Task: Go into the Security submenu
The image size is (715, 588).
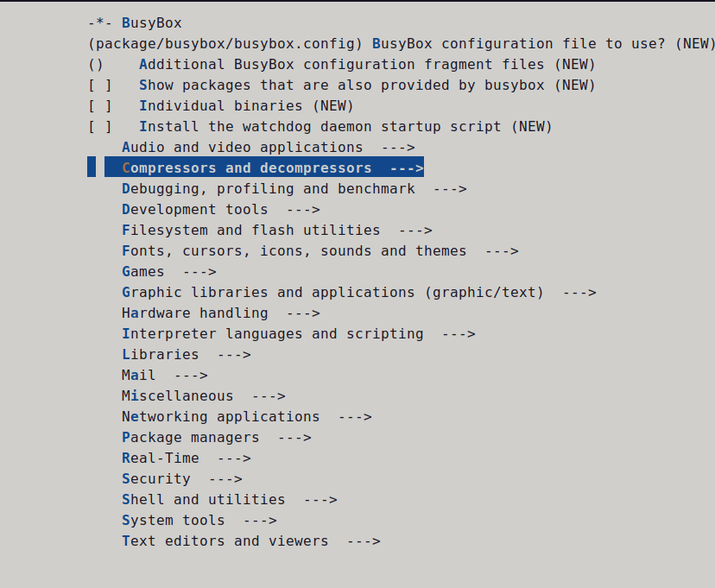Action: [182, 479]
